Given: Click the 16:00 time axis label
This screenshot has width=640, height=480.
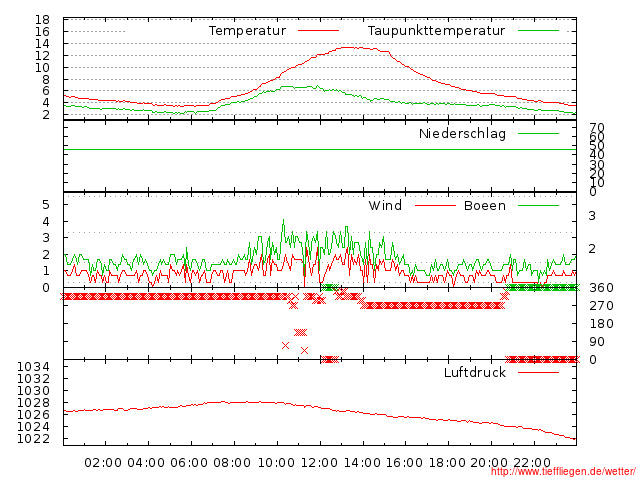Looking at the screenshot, I should 404,463.
